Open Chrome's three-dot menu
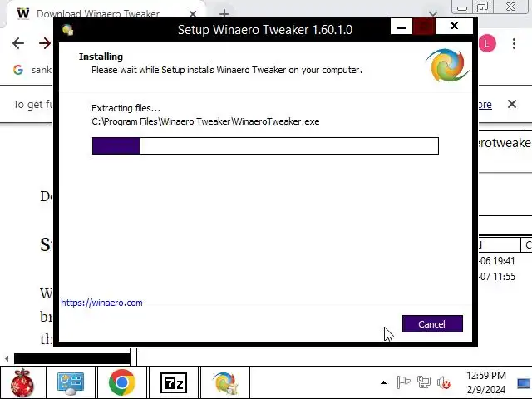Viewport: 532px width, 399px height. (514, 43)
